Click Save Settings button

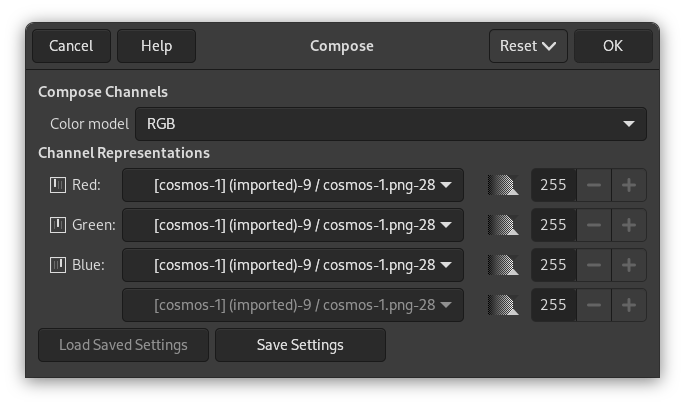300,345
